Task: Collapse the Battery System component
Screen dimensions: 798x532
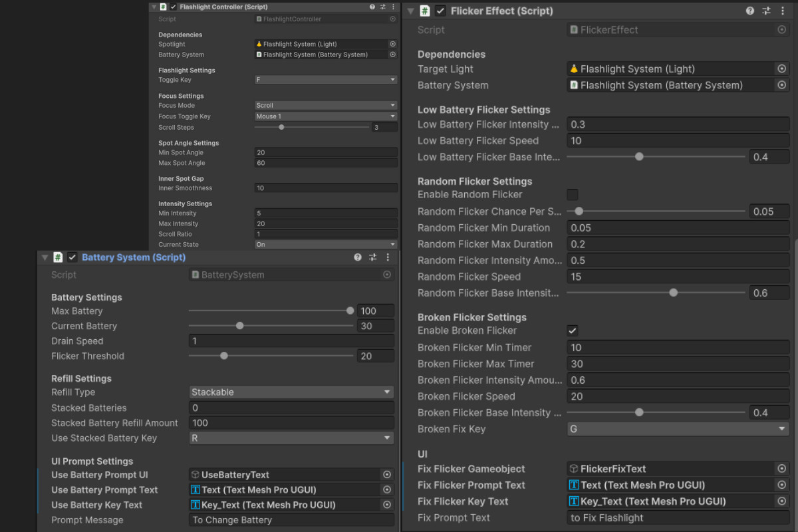Action: point(45,257)
